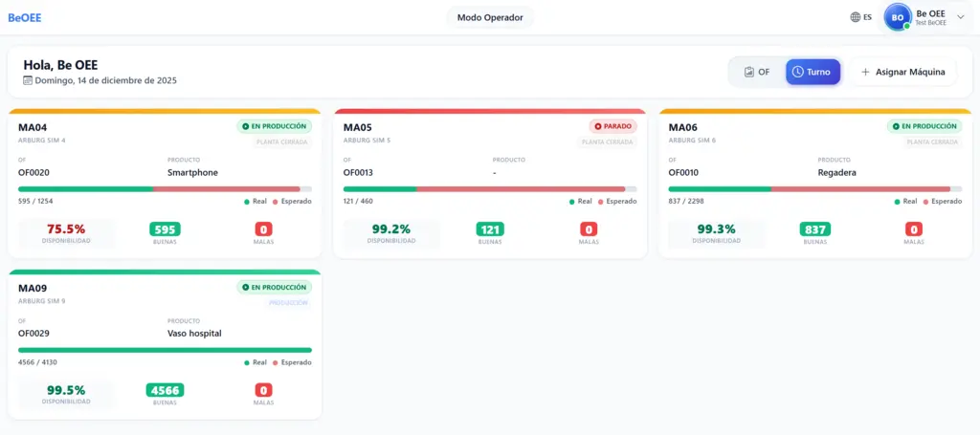980x435 pixels.
Task: Switch to the Turno view toggle
Action: pyautogui.click(x=813, y=72)
